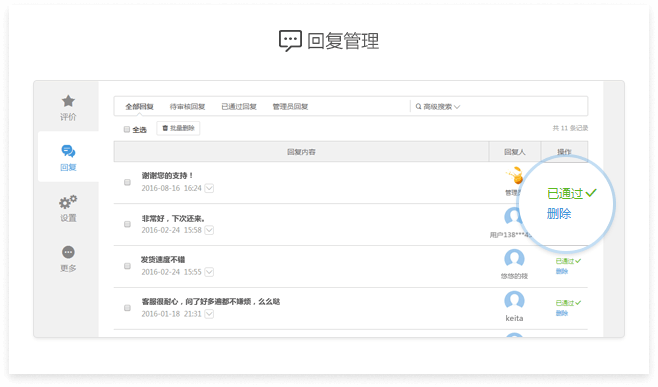
Task: Click the 共 11 条记录 count text
Action: click(x=570, y=128)
